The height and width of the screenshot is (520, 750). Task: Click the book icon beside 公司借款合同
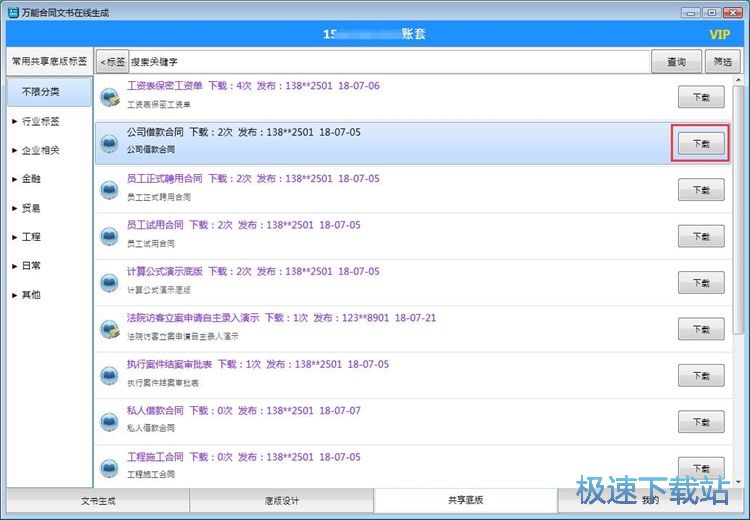click(x=110, y=143)
